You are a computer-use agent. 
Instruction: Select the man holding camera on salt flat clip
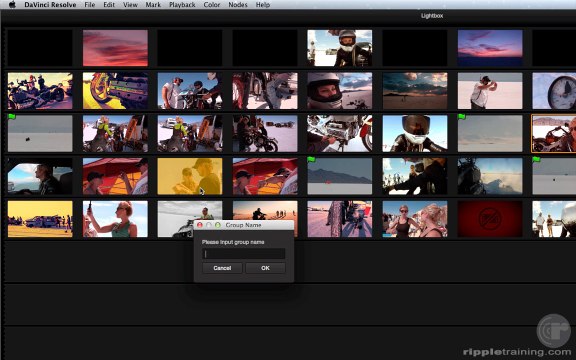[x=490, y=91]
